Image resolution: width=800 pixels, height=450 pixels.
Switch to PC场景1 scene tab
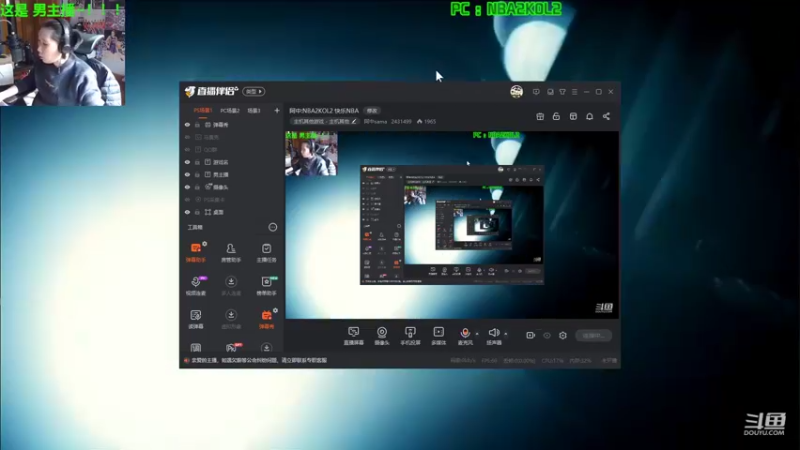203,110
